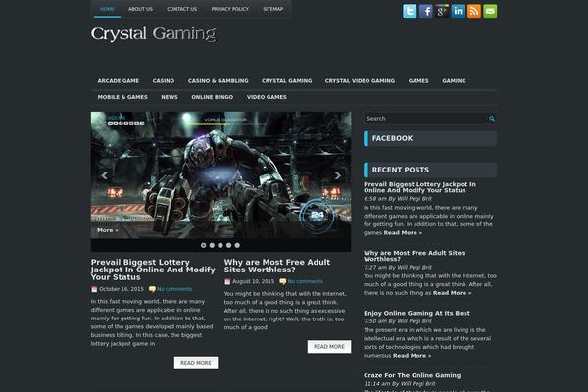The width and height of the screenshot is (588, 392).
Task: Open the Twitter social icon
Action: pos(410,11)
